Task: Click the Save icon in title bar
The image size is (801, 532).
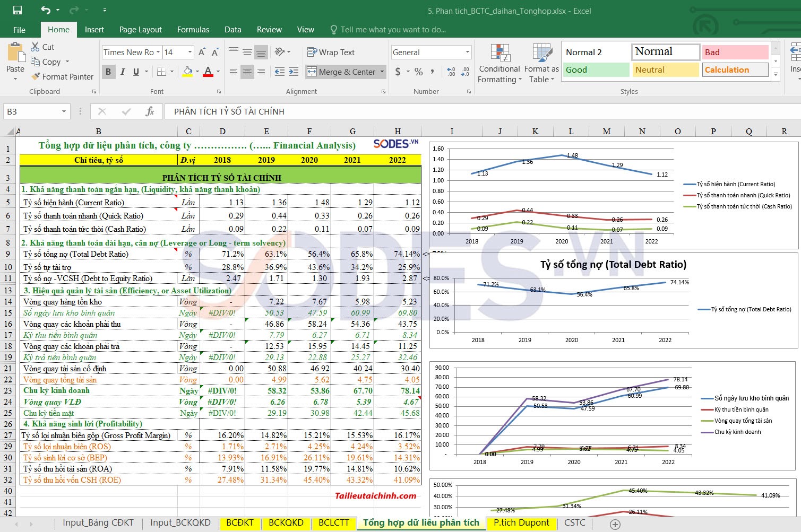Action: click(18, 10)
